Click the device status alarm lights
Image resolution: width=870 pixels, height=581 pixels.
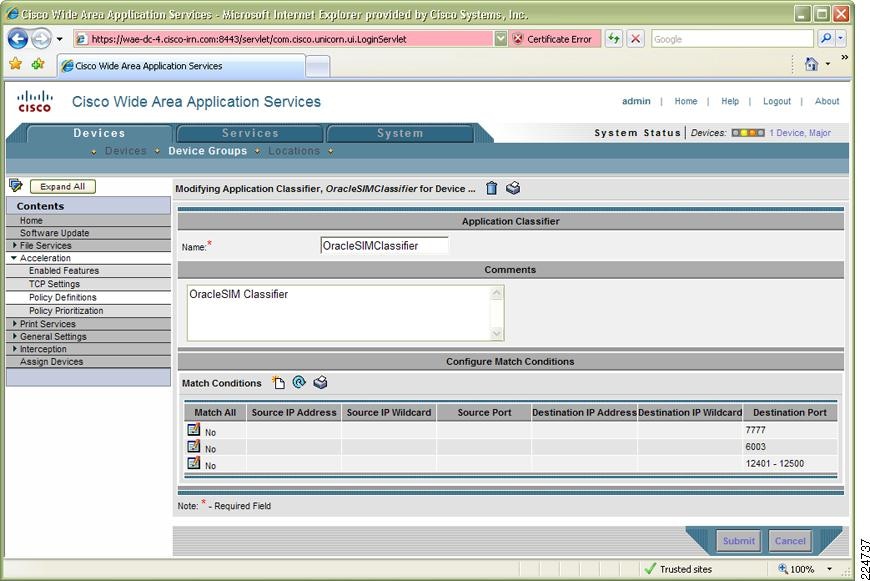click(x=748, y=133)
